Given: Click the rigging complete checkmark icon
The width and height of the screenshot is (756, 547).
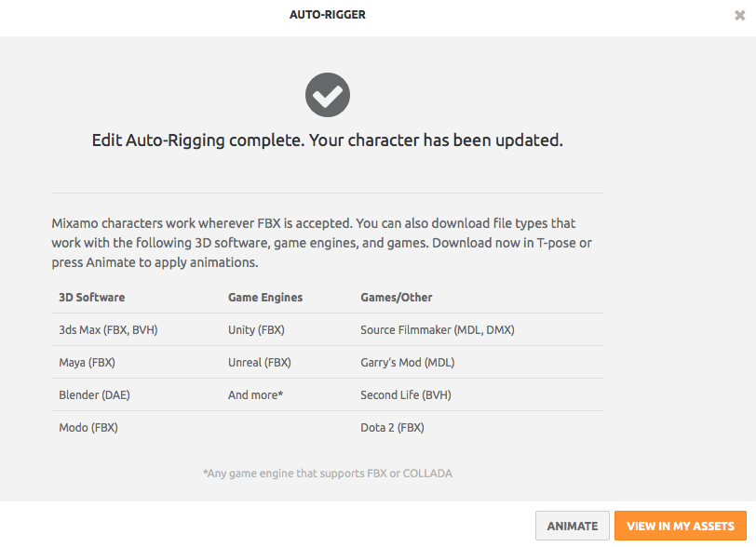Looking at the screenshot, I should click(x=328, y=95).
